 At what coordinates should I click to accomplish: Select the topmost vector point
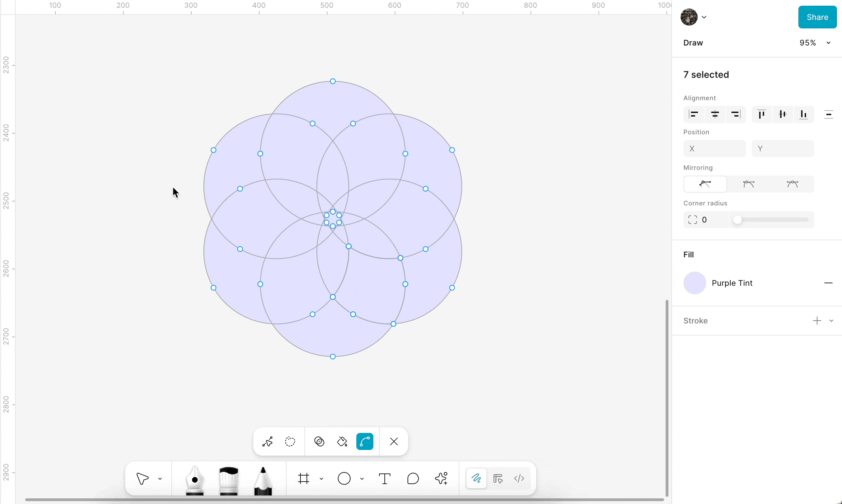pos(333,81)
